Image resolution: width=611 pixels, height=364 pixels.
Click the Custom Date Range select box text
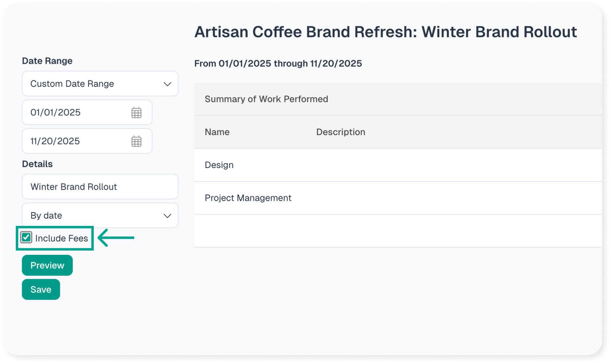point(72,84)
